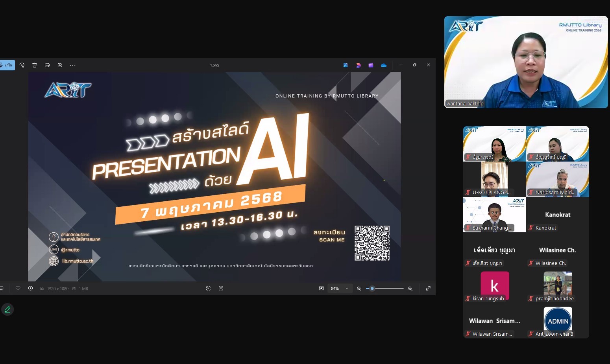Show file info with the info icon
This screenshot has height=364, width=610.
30,289
